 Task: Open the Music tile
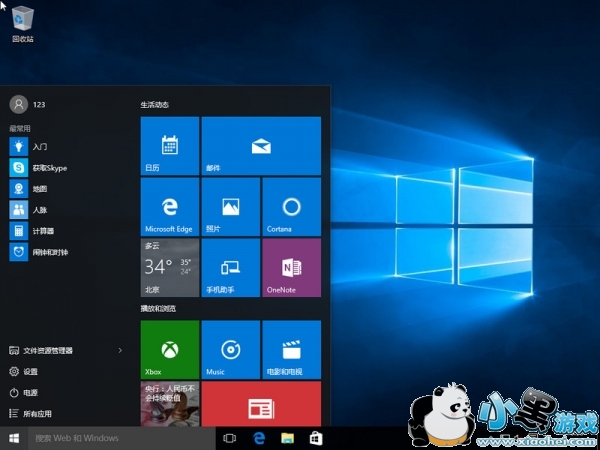(230, 349)
